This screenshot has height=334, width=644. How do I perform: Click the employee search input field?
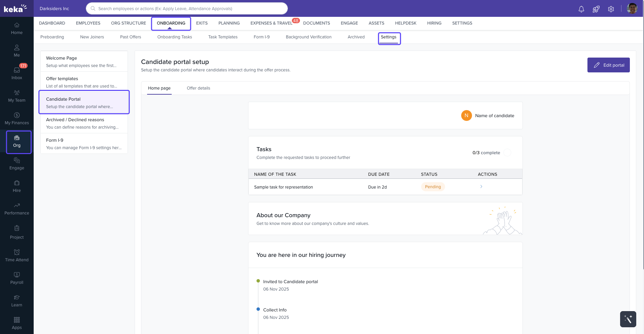point(187,8)
